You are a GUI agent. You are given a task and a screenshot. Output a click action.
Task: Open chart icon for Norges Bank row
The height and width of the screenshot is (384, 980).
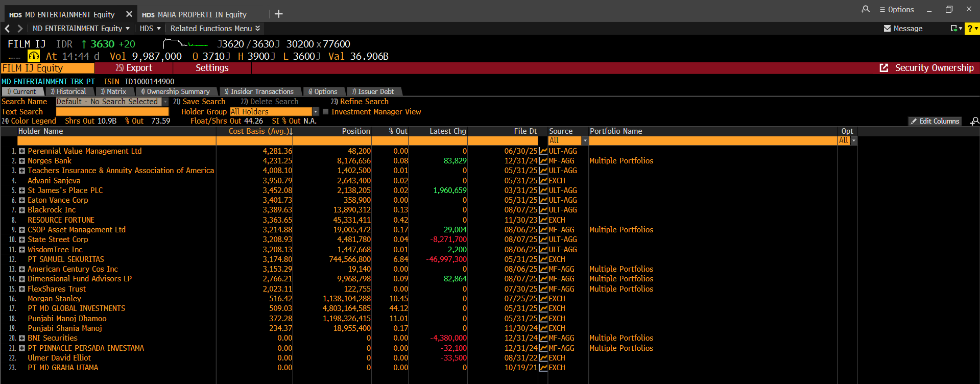point(543,161)
